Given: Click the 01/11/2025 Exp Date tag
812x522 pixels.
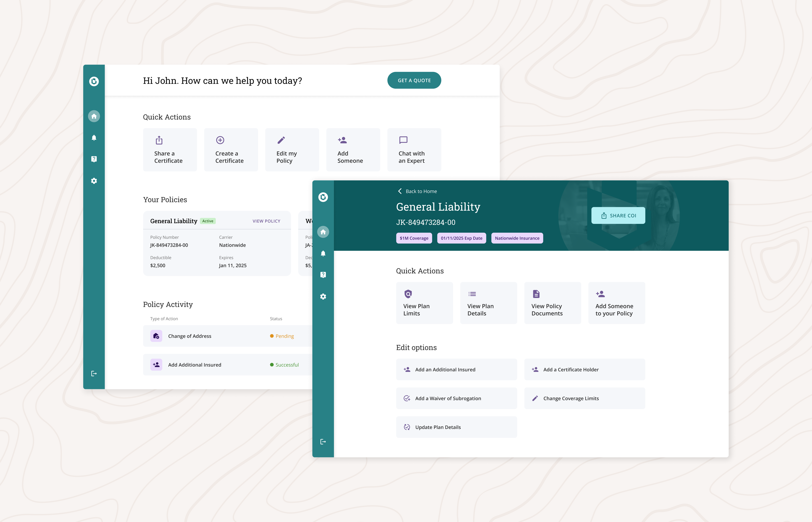Looking at the screenshot, I should pos(462,238).
